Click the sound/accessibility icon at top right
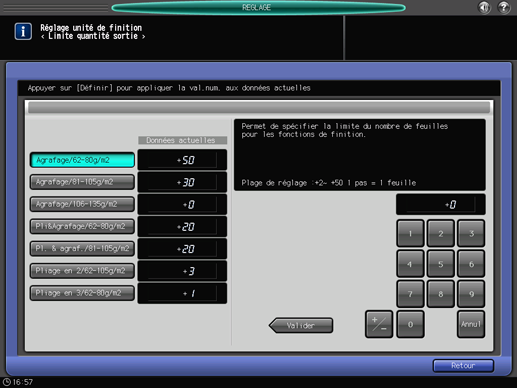 click(x=484, y=7)
